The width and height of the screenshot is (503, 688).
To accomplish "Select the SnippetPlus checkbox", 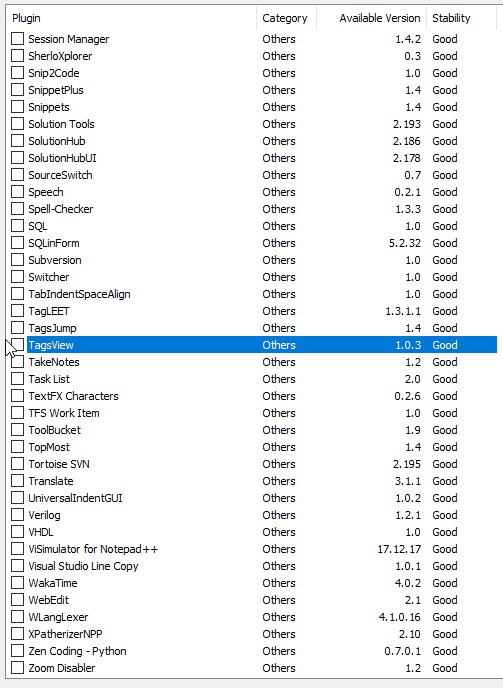I will [18, 90].
